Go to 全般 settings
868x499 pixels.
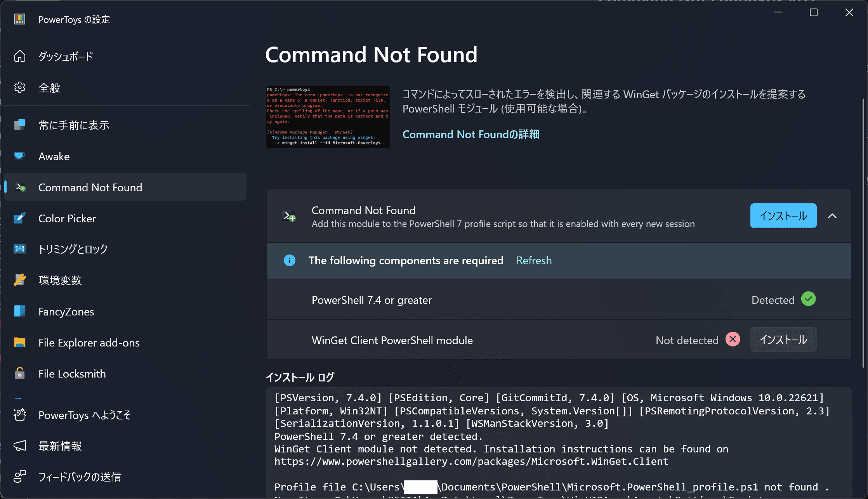coord(125,88)
